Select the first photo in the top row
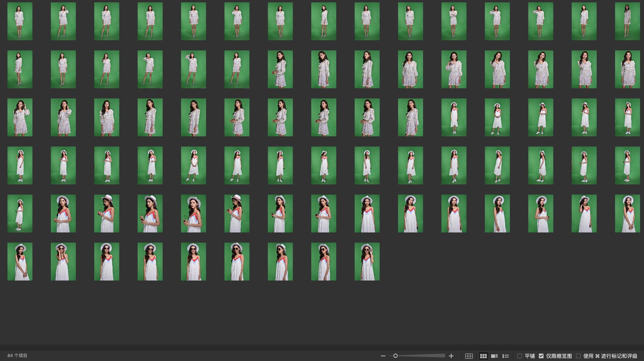 [20, 21]
